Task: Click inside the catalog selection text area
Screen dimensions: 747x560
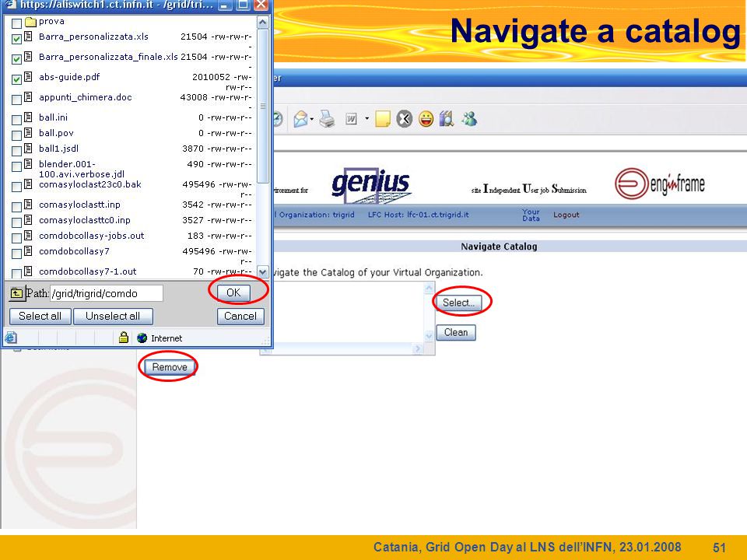Action: 348,313
